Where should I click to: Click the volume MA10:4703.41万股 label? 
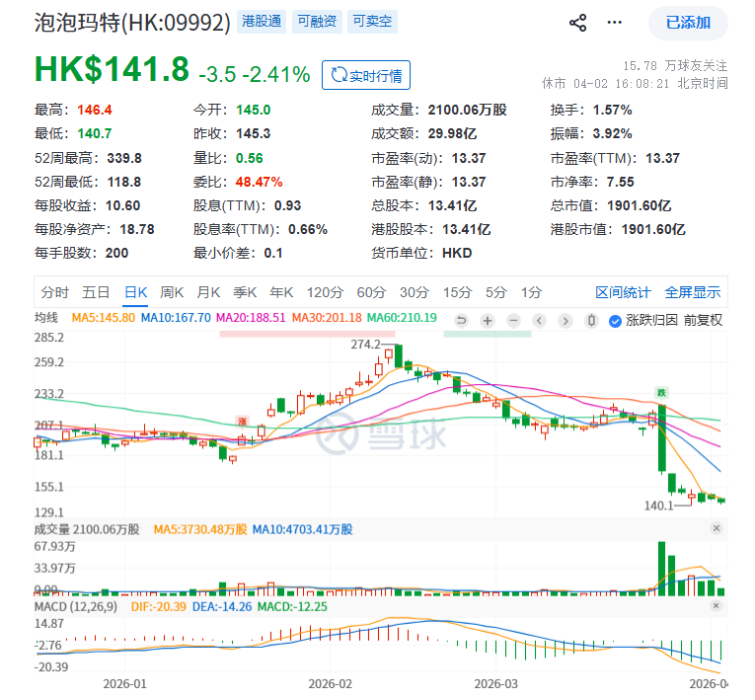[302, 529]
